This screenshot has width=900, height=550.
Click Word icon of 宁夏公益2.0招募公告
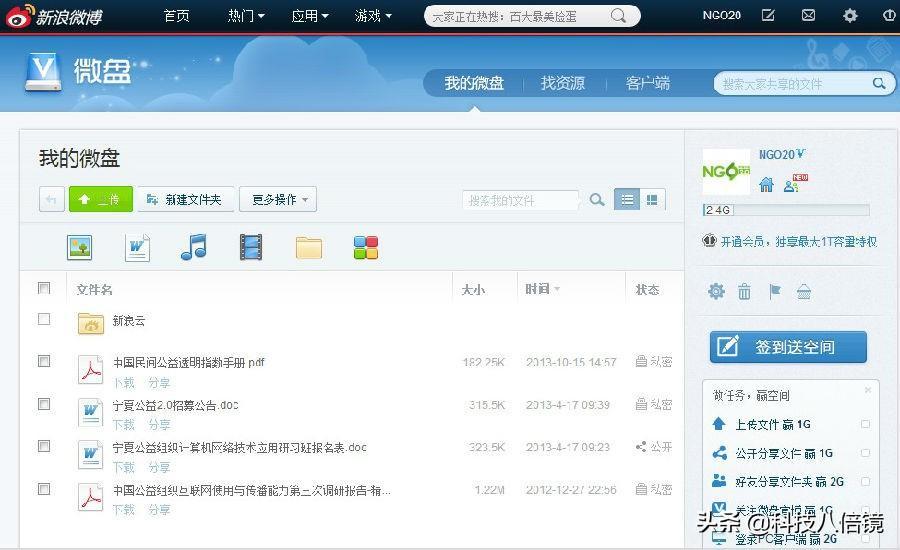[x=91, y=412]
